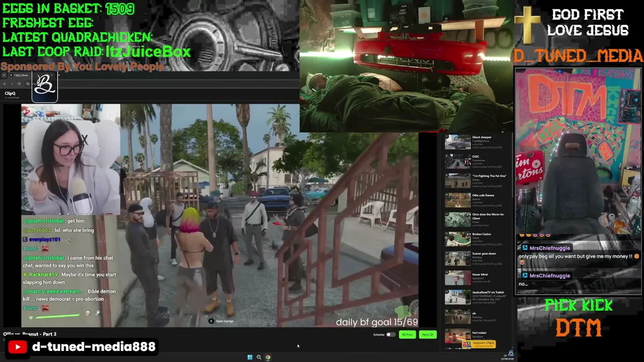
Task: Open the Windows Start menu
Action: 250,357
